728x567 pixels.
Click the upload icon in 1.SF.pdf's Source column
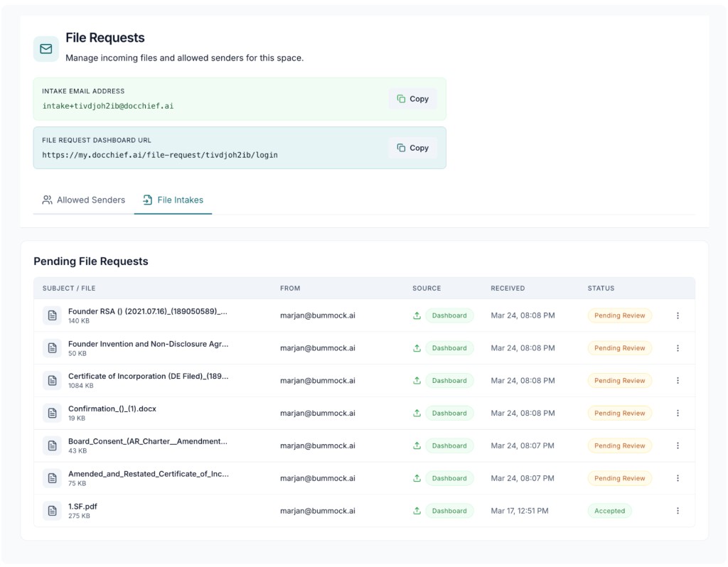[x=417, y=510]
